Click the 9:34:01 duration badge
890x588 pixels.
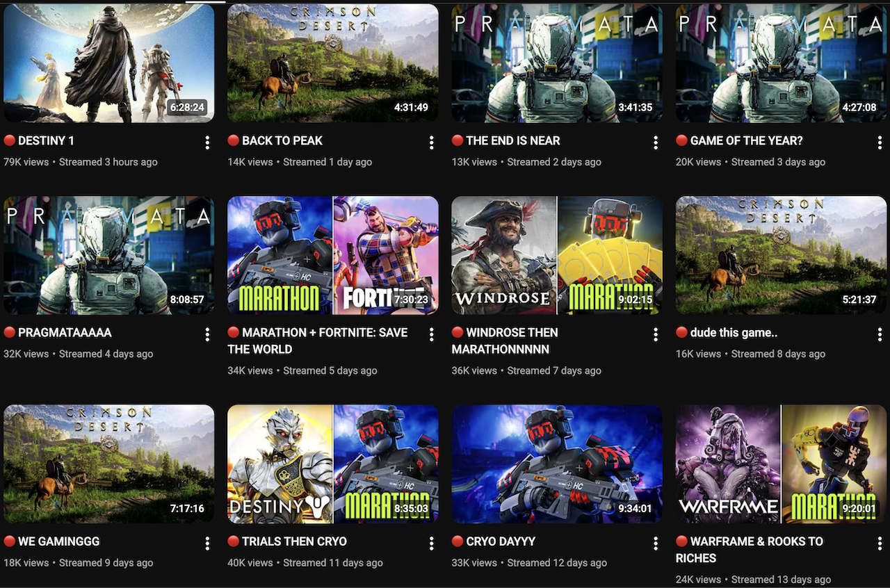point(636,509)
